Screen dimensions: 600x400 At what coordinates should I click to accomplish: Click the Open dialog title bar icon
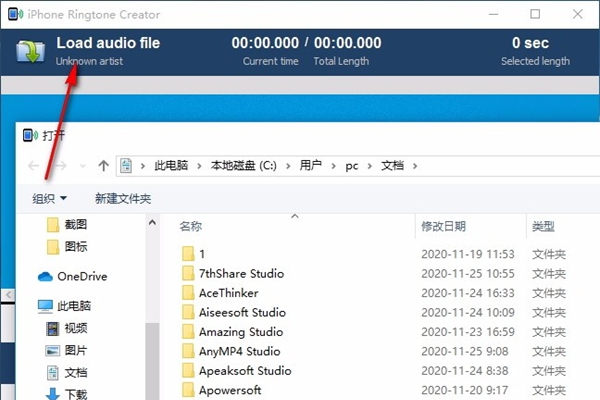tap(30, 135)
